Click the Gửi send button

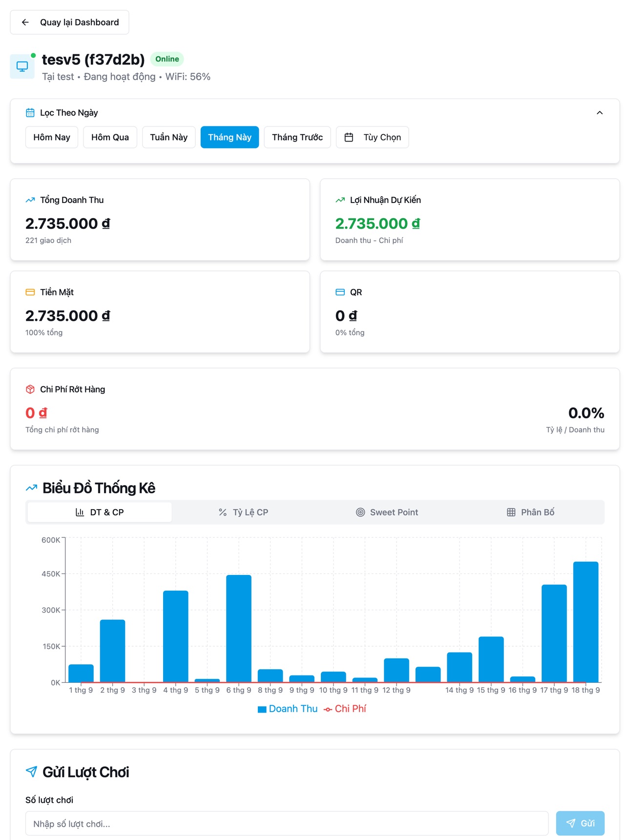580,823
